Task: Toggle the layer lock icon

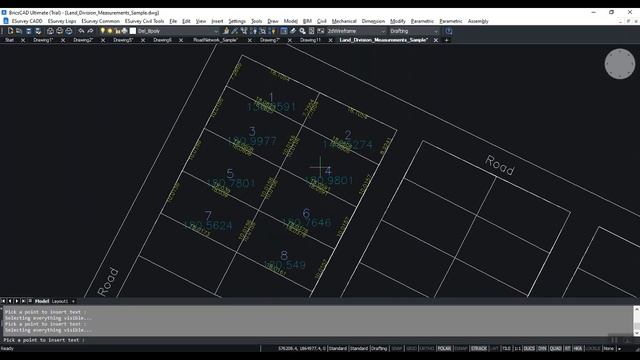Action: pyautogui.click(x=117, y=31)
